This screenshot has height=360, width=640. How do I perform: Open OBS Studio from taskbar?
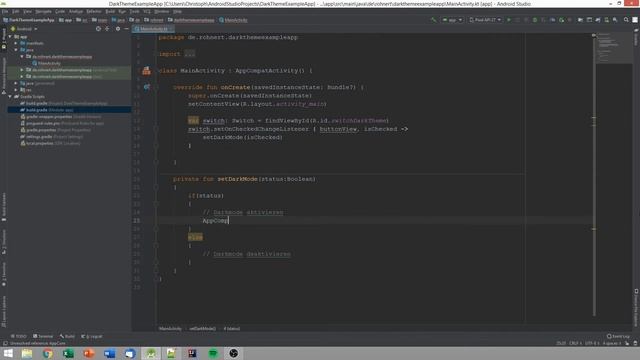pos(233,353)
